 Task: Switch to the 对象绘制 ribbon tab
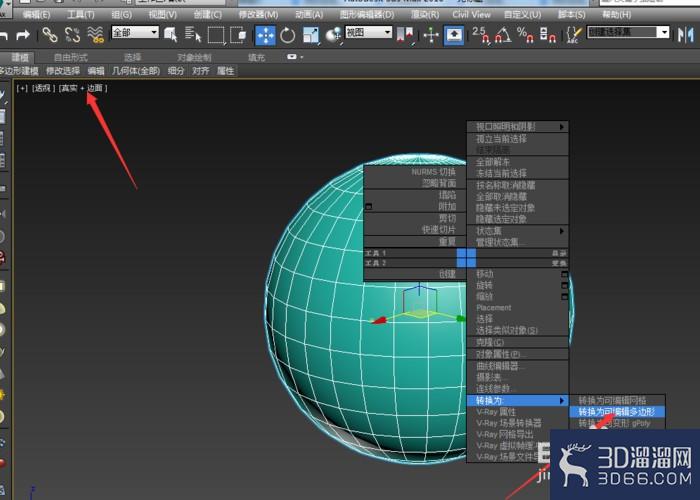(194, 58)
